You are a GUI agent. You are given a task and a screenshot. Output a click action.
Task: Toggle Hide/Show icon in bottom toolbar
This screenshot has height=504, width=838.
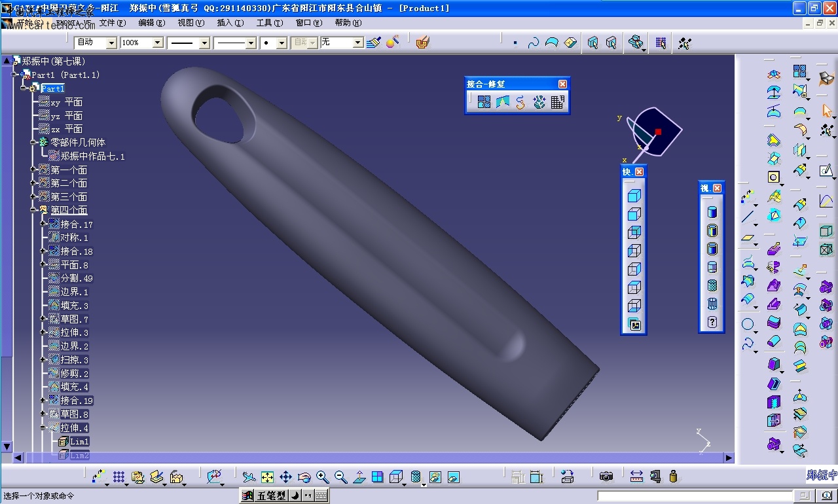[x=435, y=477]
